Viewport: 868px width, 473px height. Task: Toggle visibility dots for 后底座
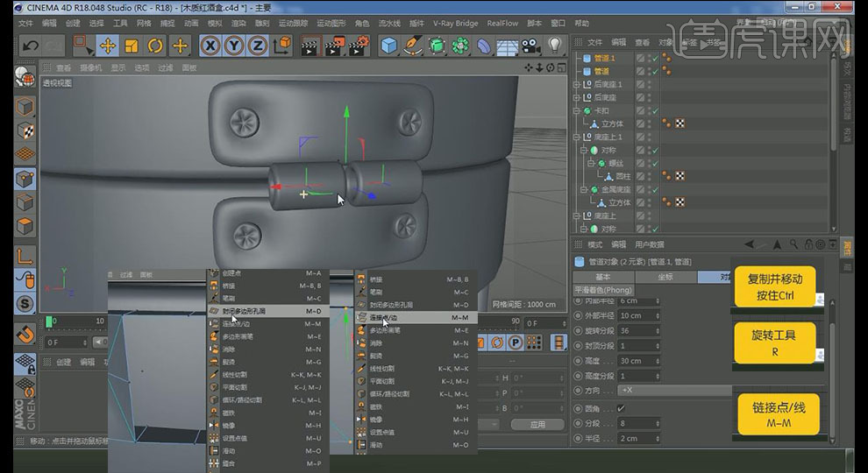(650, 97)
